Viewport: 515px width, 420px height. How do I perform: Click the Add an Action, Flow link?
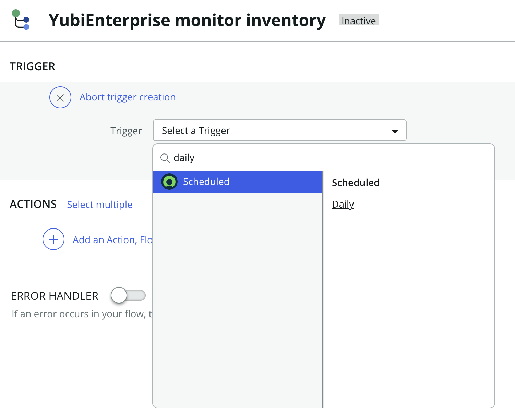(112, 240)
